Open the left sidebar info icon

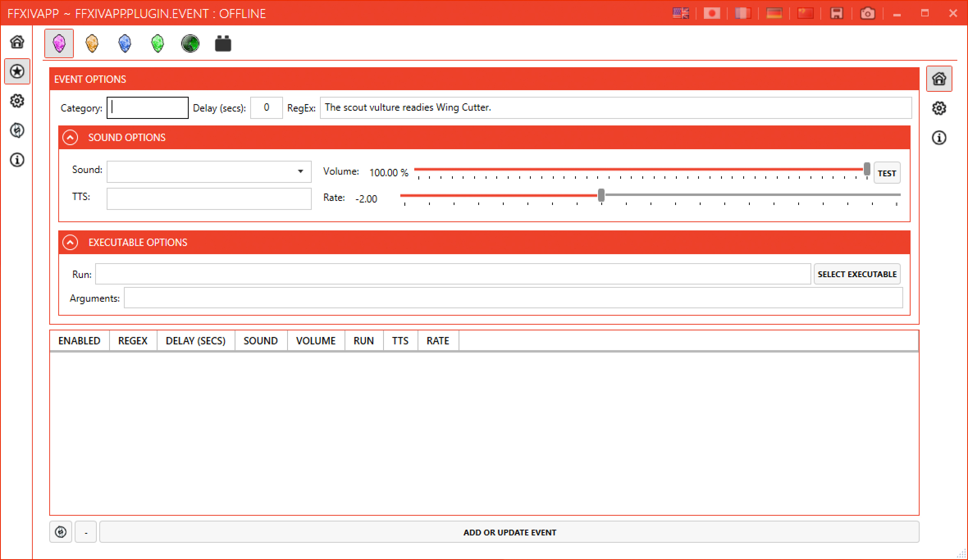coord(17,160)
